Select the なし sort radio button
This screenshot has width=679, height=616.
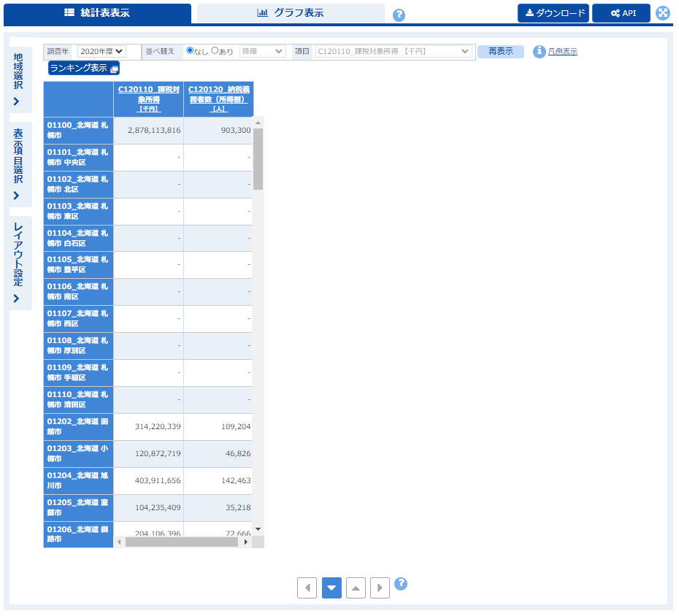(191, 51)
